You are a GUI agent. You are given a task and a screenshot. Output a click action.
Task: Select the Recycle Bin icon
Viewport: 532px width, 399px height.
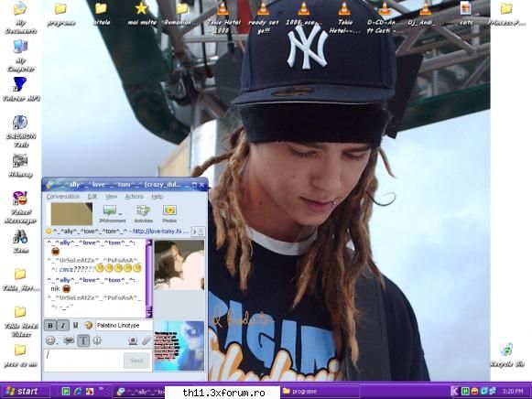pos(506,355)
